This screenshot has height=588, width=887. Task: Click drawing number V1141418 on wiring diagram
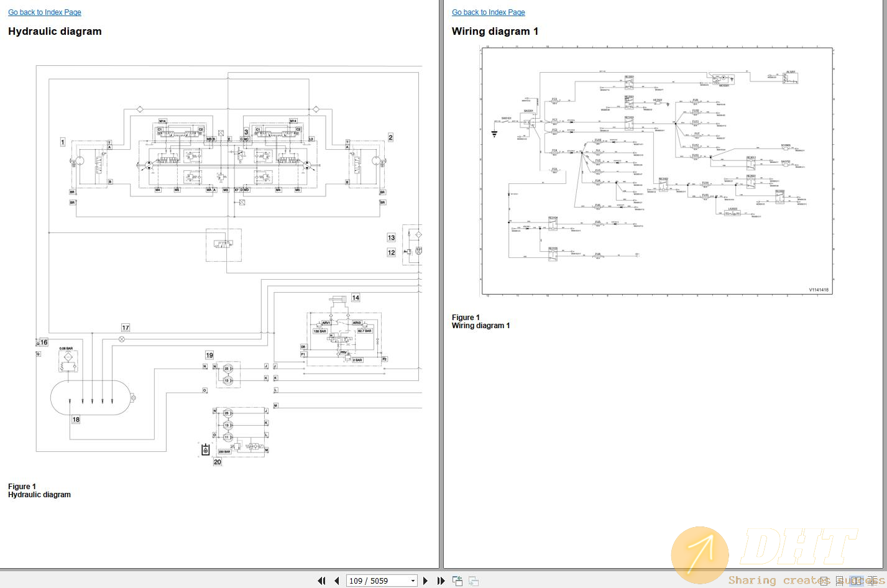point(819,290)
